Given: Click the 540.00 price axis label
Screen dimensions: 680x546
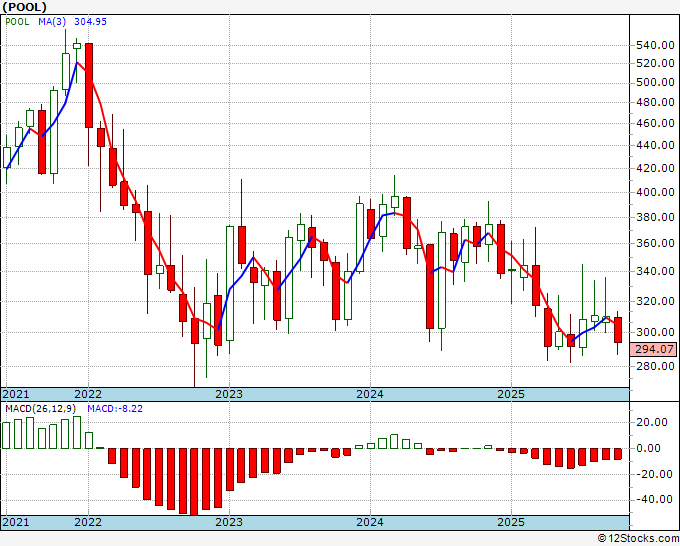Looking at the screenshot, I should (x=655, y=45).
